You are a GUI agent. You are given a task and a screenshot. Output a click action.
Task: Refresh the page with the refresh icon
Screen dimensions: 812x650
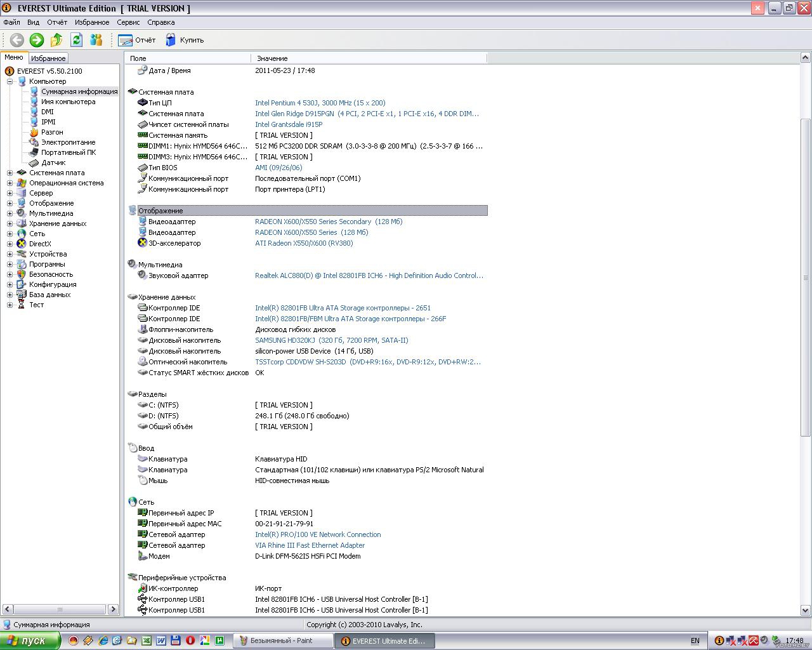(76, 40)
